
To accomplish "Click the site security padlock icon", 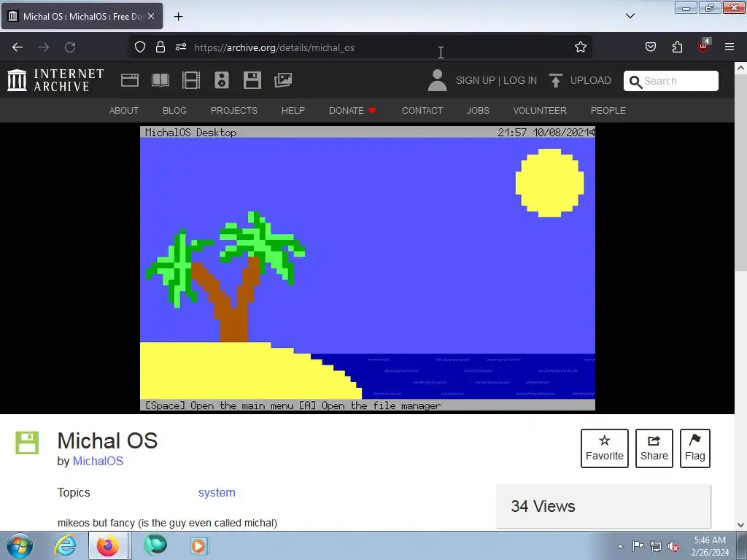I will point(160,47).
